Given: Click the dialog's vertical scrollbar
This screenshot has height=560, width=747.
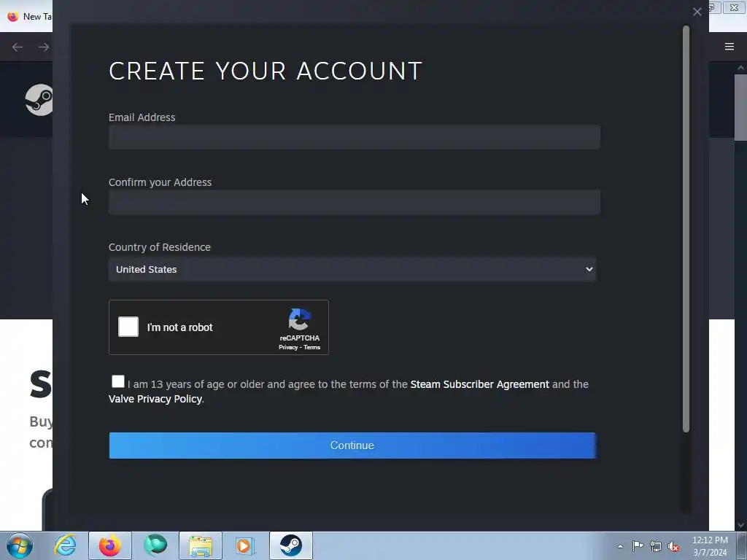Looking at the screenshot, I should point(686,228).
